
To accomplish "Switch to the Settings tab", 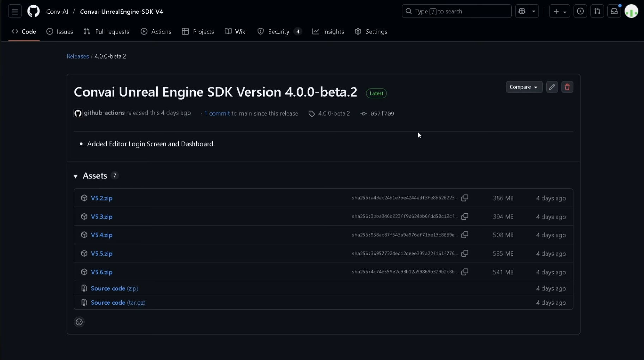I will (x=371, y=32).
